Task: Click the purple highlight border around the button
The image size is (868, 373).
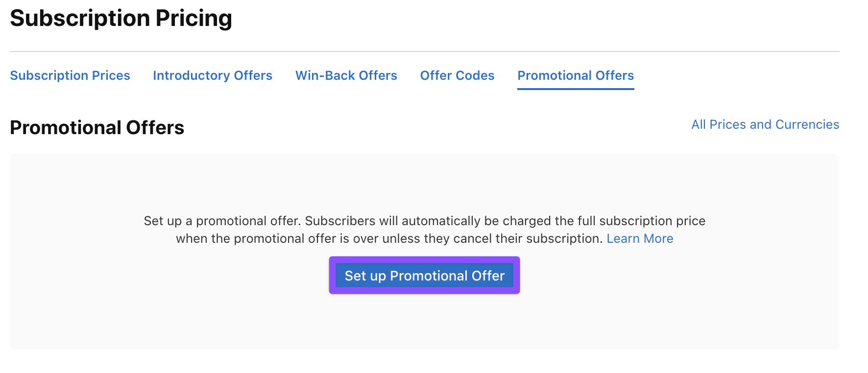Action: pos(332,275)
